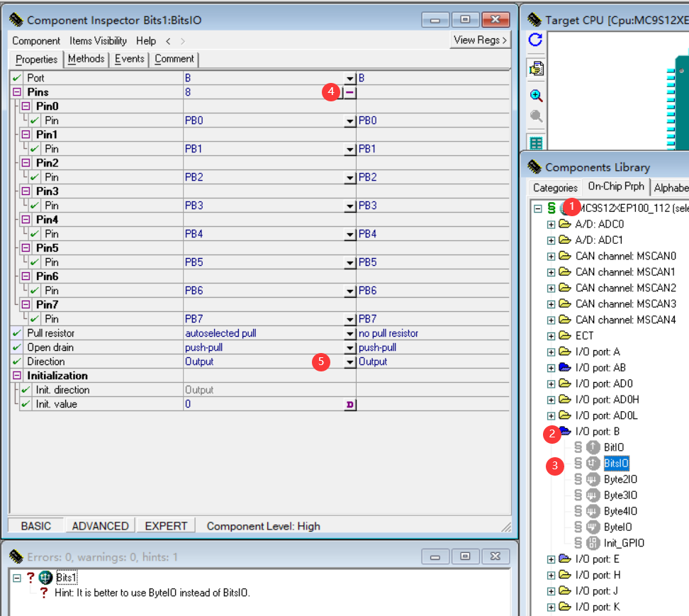Click the folder icon of CAN channel: MSCAN0
Viewport: 689px width, 616px height.
[x=565, y=256]
